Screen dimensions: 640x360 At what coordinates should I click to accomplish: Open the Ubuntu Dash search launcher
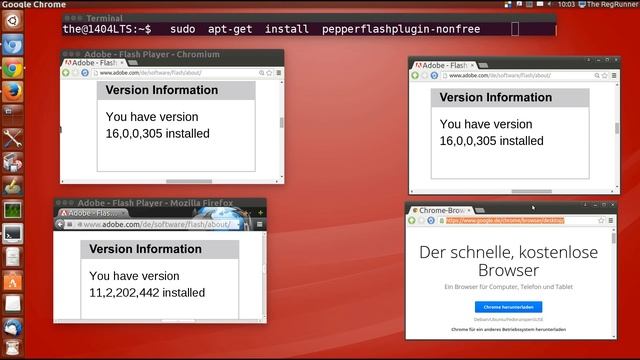click(12, 20)
